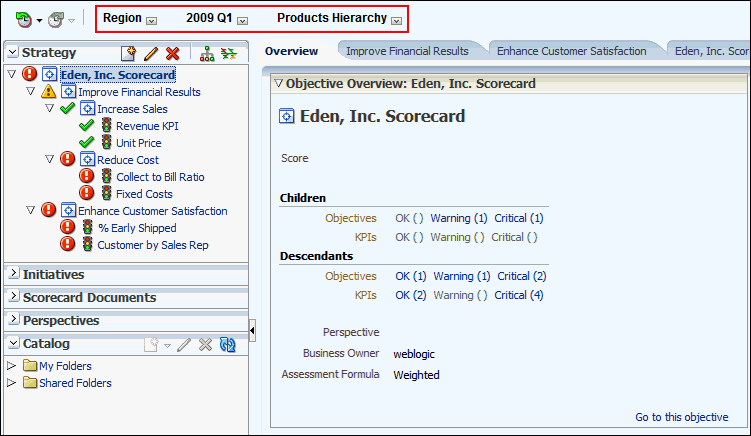
Task: Select Fixed Costs KPI in tree
Action: (144, 194)
